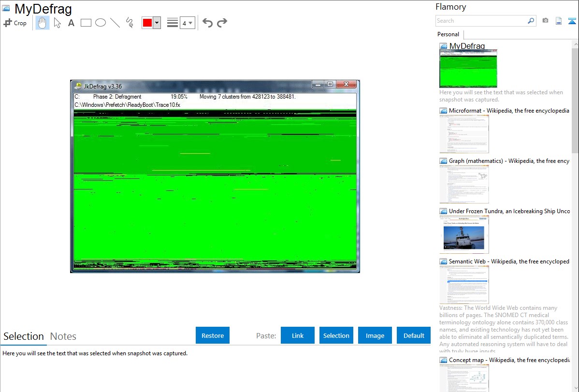
Task: Open the Personal tab
Action: 449,34
